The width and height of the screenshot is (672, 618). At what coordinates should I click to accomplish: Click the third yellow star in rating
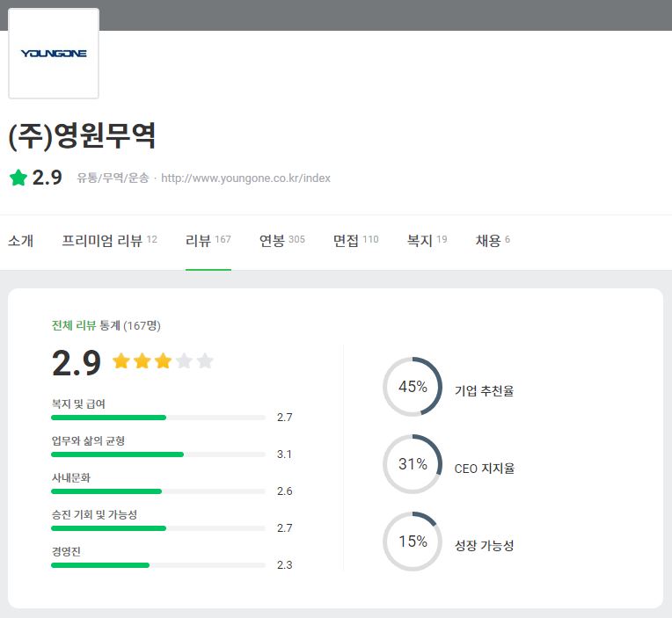click(x=164, y=360)
